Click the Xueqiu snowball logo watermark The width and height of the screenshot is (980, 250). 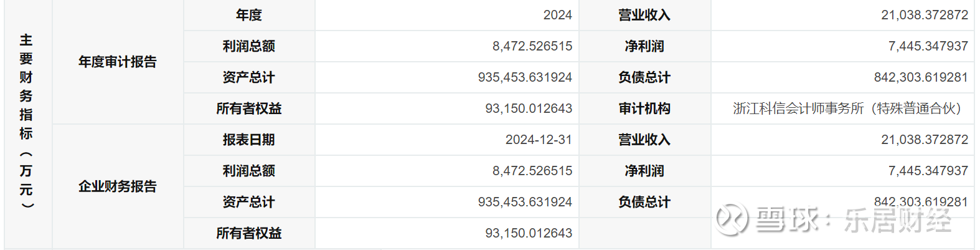(732, 219)
